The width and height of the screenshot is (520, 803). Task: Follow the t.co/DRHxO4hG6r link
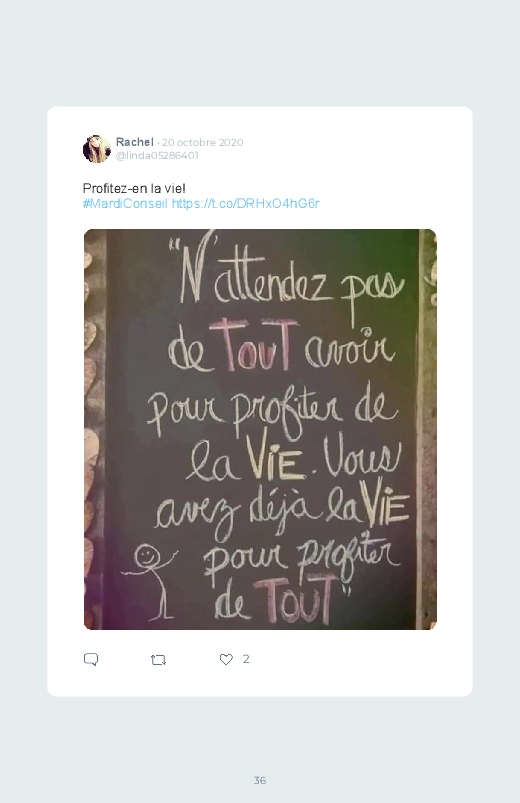coord(245,204)
